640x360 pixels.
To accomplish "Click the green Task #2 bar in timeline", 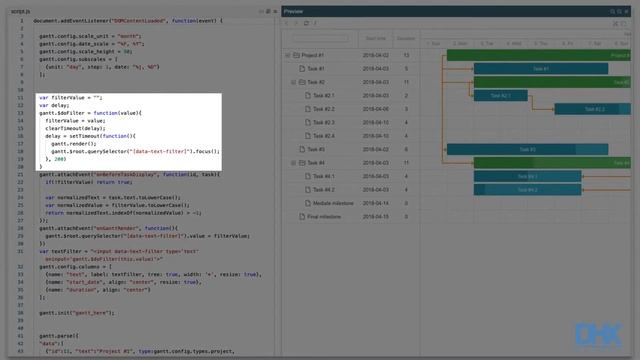I will coord(552,82).
